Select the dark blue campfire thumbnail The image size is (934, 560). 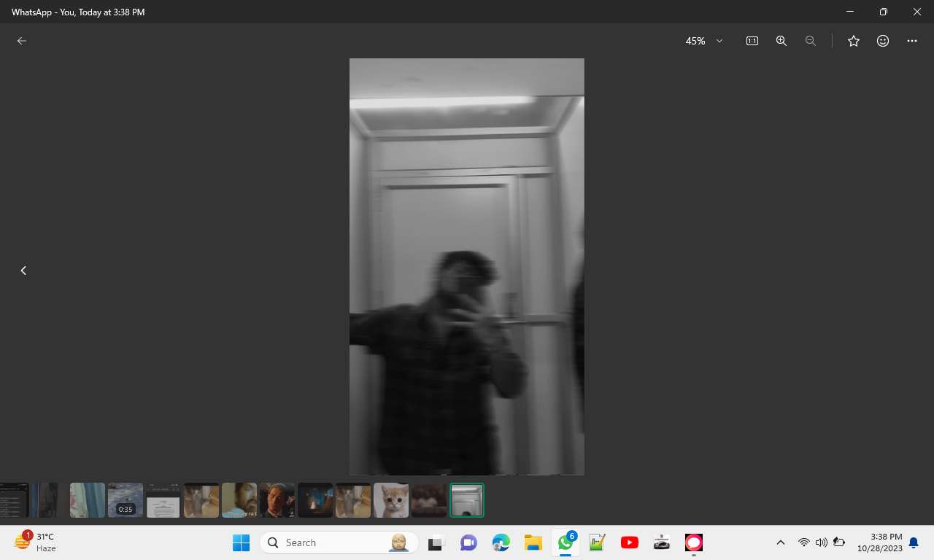pyautogui.click(x=315, y=500)
